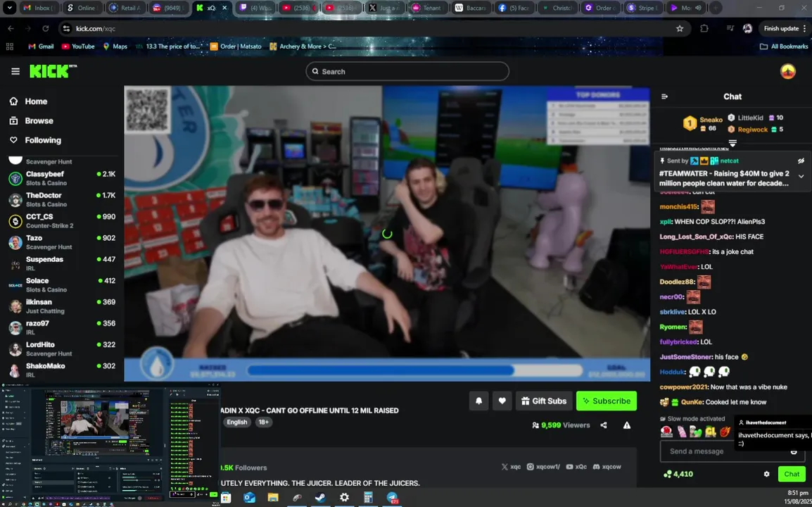Collapse the chat panel using the arrow icon
This screenshot has width=812, height=507.
pos(664,96)
